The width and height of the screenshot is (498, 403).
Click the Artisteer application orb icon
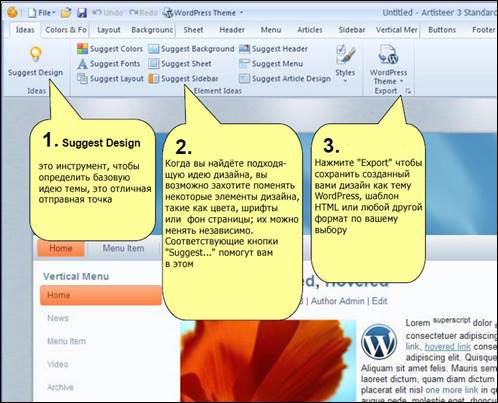coord(12,12)
